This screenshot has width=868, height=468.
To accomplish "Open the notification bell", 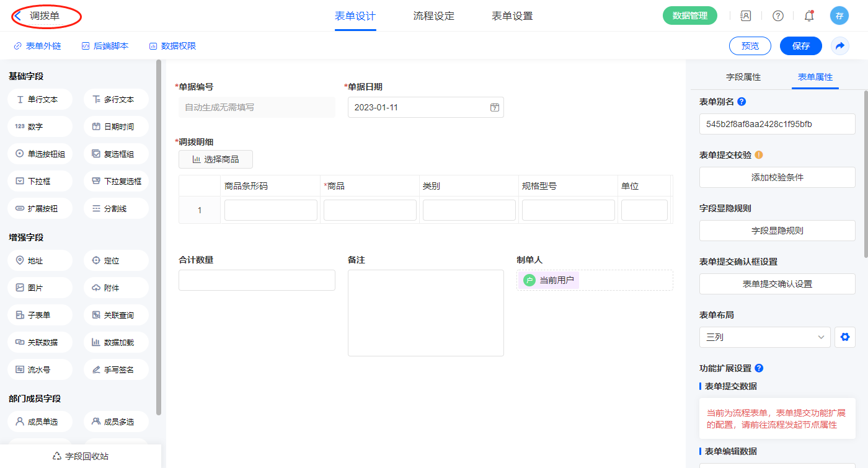I will [809, 16].
